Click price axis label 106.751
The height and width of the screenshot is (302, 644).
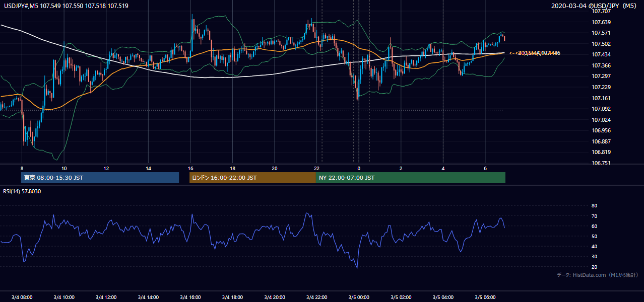601,163
